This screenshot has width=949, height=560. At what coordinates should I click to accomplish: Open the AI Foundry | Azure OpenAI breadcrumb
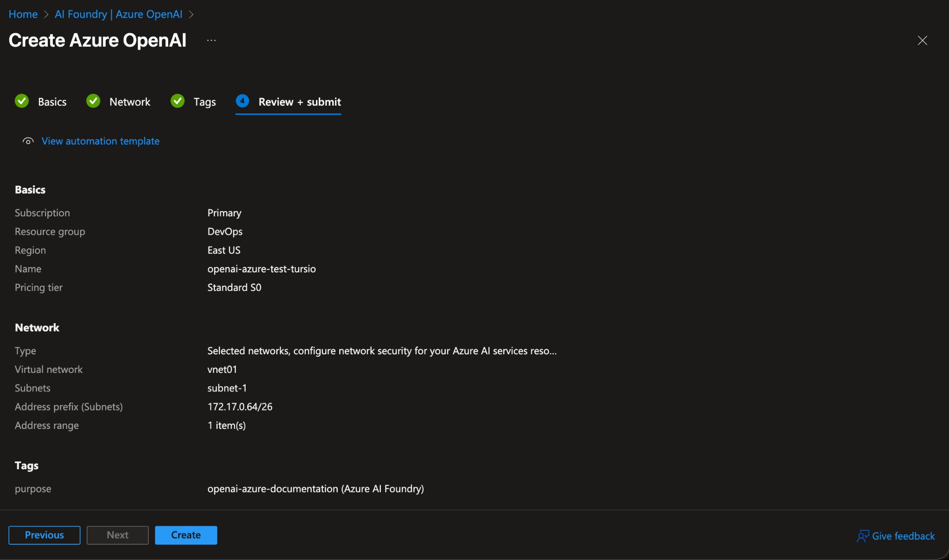118,14
